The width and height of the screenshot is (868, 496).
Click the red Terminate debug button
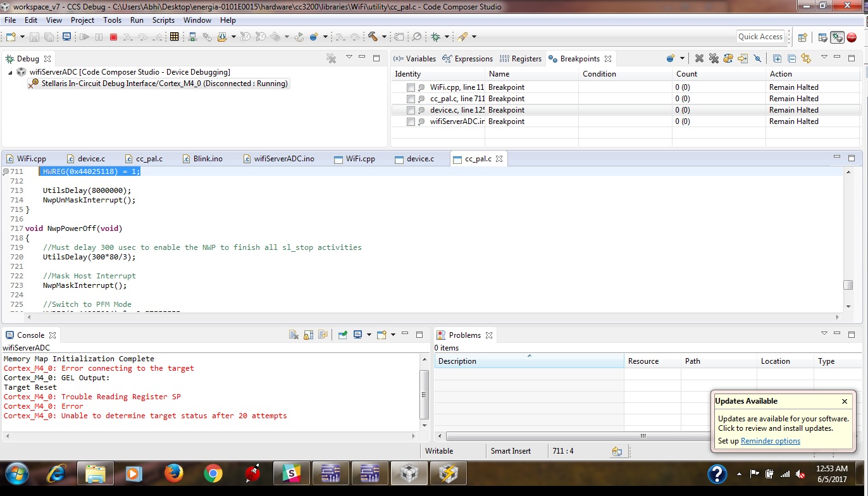pos(114,37)
